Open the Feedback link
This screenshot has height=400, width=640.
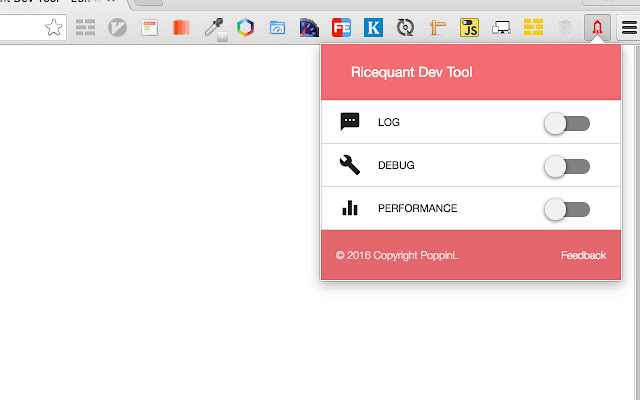[583, 256]
